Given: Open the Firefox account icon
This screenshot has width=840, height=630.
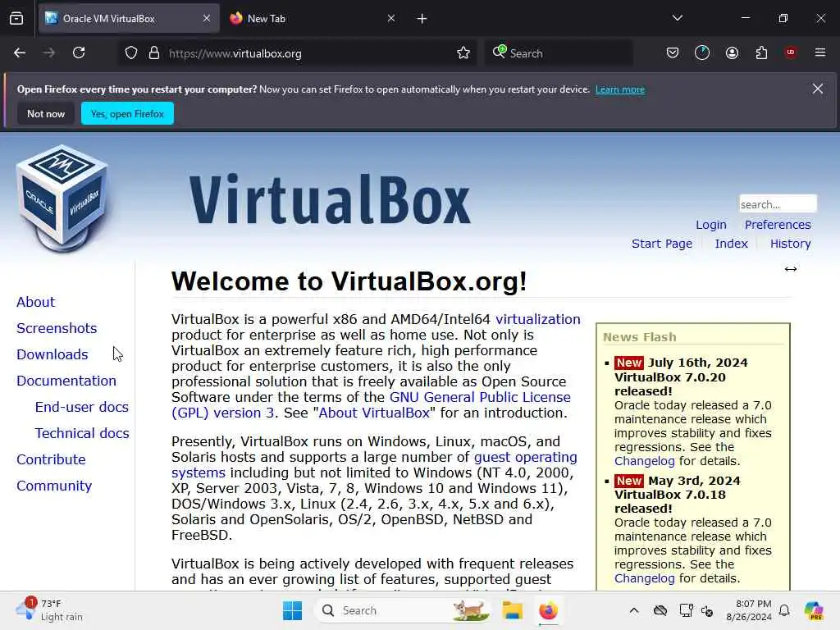Looking at the screenshot, I should click(x=732, y=52).
